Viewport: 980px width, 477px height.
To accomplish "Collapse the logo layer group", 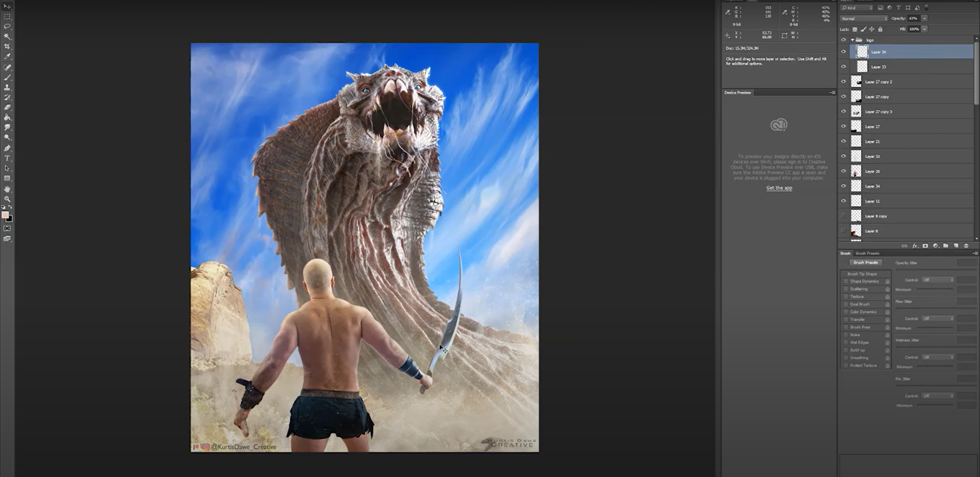I will click(x=852, y=40).
